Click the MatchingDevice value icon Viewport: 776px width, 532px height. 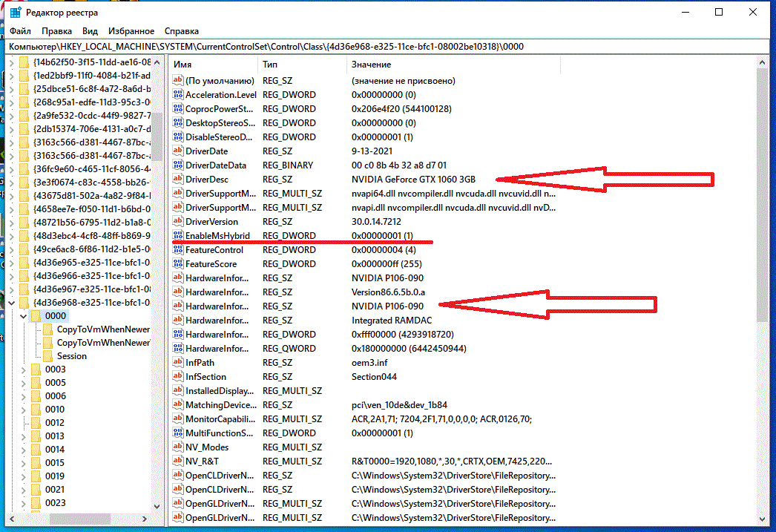tap(177, 405)
